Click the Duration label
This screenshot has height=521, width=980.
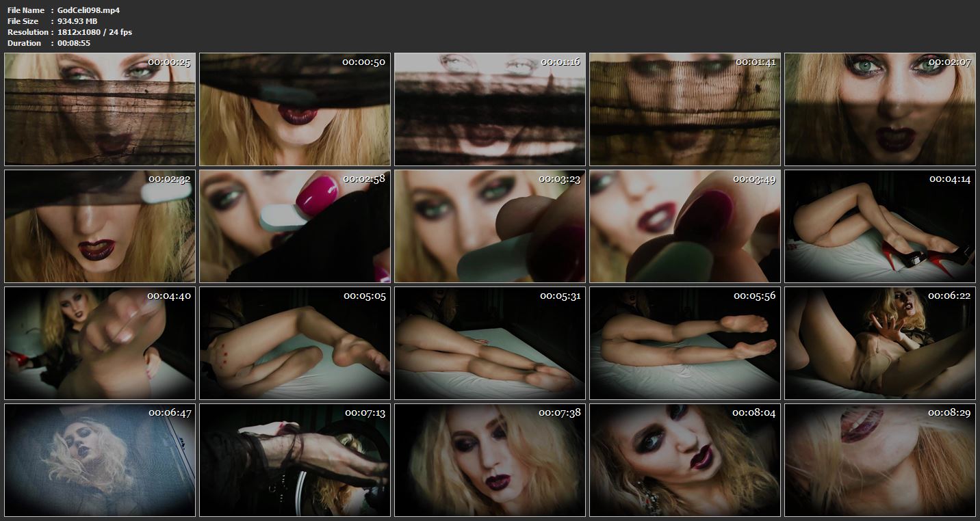click(x=24, y=43)
